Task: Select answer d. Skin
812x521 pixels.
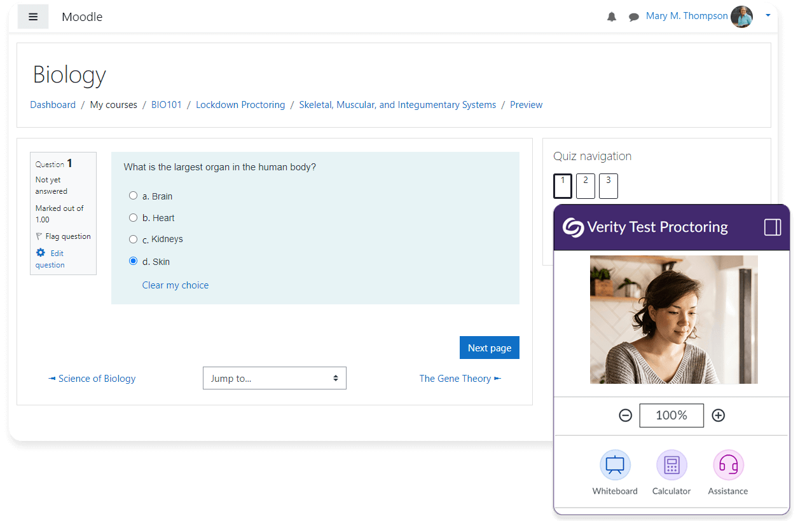Action: pyautogui.click(x=133, y=260)
